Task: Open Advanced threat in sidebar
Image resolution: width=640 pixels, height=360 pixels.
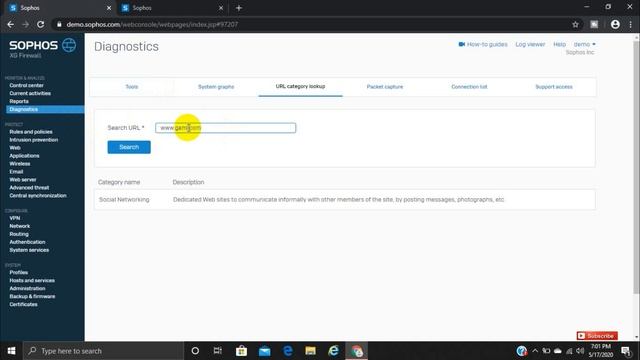Action: tap(29, 188)
